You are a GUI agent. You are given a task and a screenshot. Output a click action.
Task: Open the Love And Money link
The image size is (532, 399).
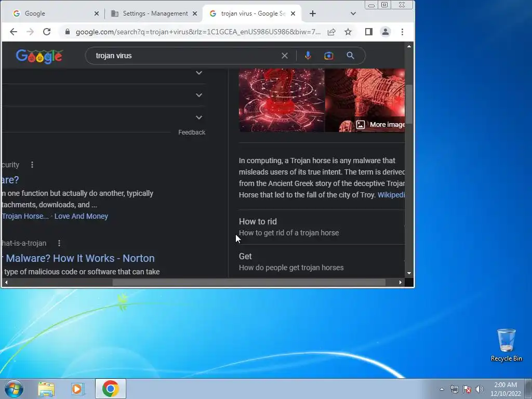pyautogui.click(x=81, y=216)
